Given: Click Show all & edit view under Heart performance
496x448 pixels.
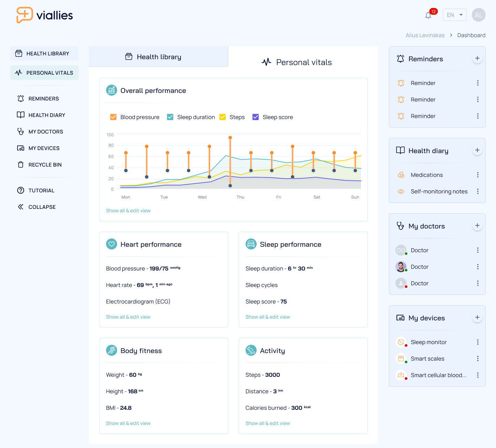Looking at the screenshot, I should point(128,317).
